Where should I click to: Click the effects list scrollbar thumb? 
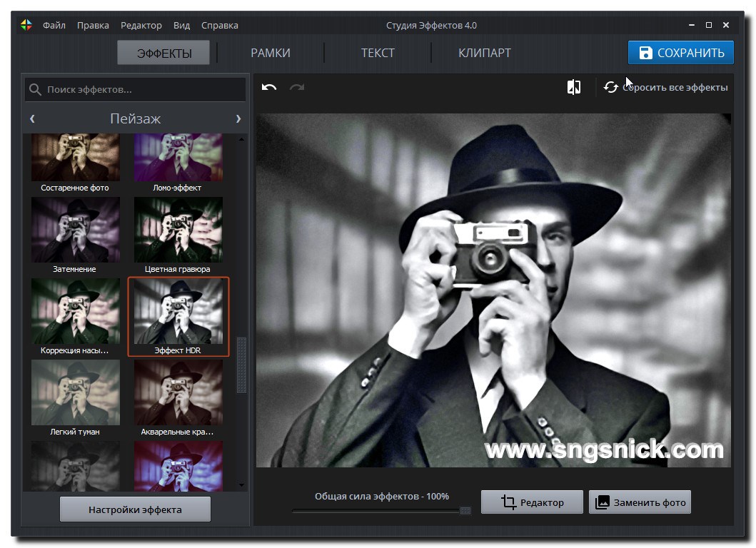241,365
